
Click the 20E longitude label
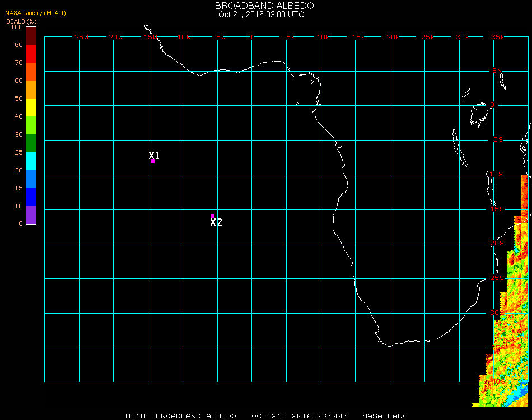[393, 37]
